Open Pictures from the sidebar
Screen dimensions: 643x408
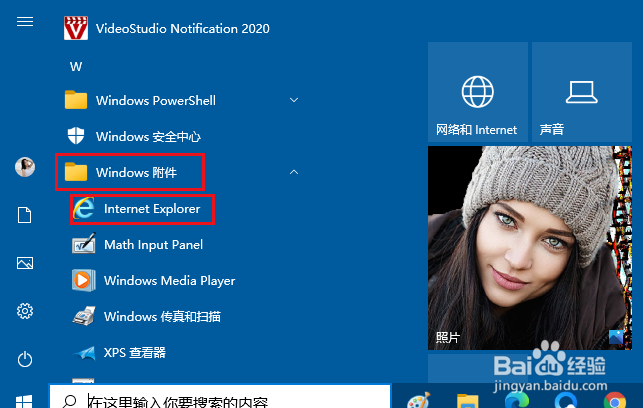(x=25, y=263)
